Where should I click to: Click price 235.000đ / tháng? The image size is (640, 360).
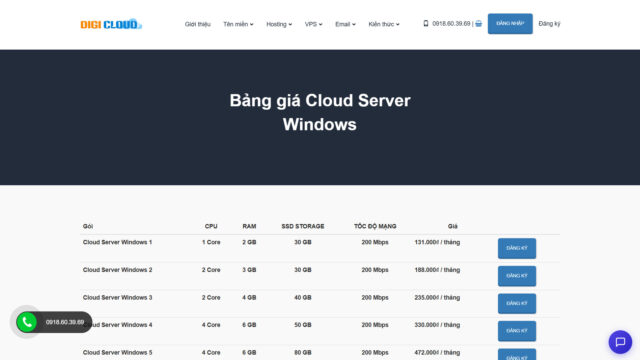pos(437,298)
